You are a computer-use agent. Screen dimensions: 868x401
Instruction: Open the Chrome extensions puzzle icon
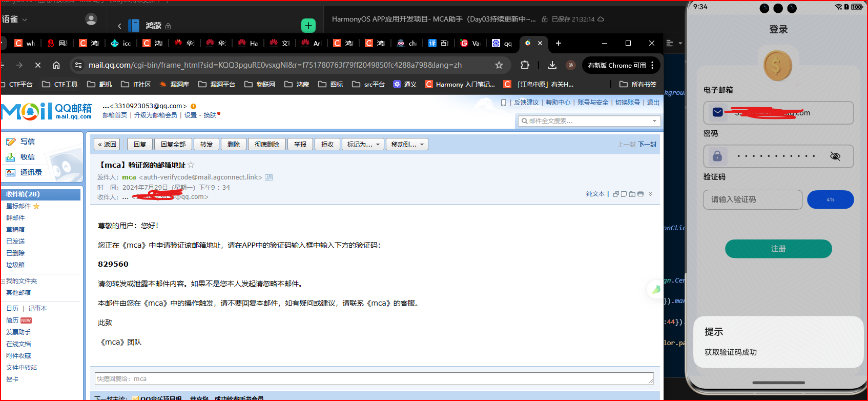pos(525,65)
